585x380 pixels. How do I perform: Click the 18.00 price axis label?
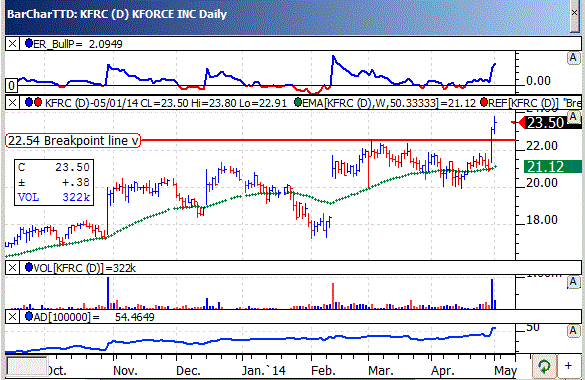[542, 220]
